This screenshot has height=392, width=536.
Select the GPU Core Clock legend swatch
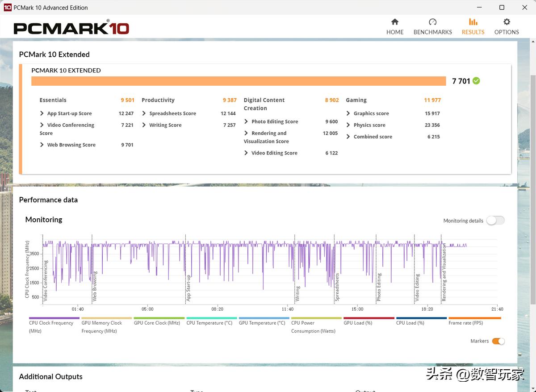[x=159, y=318]
